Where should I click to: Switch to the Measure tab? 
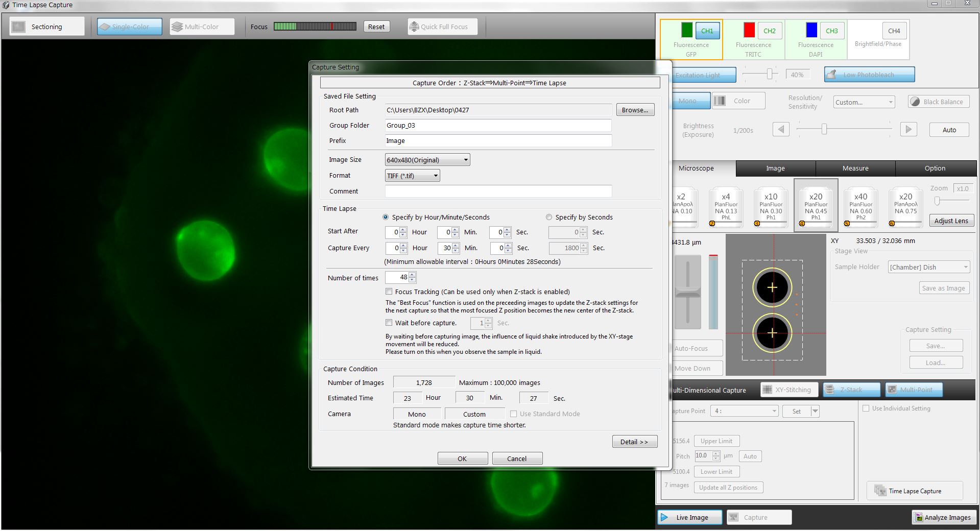click(855, 168)
